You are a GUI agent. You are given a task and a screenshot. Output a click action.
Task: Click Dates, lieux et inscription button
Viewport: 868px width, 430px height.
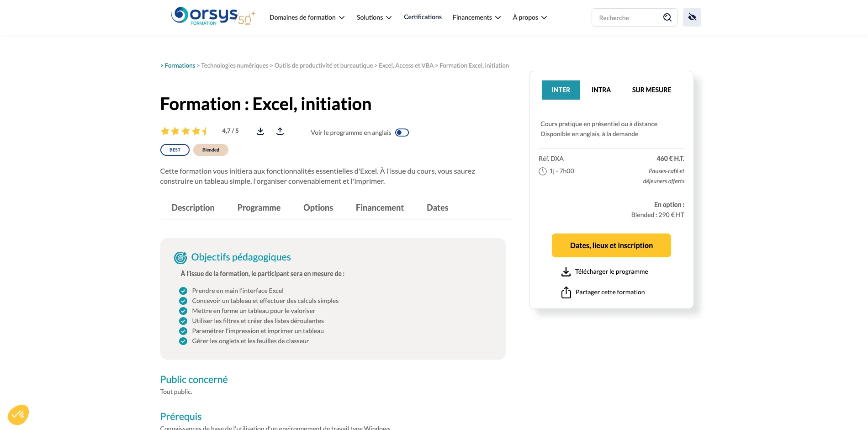pos(611,245)
